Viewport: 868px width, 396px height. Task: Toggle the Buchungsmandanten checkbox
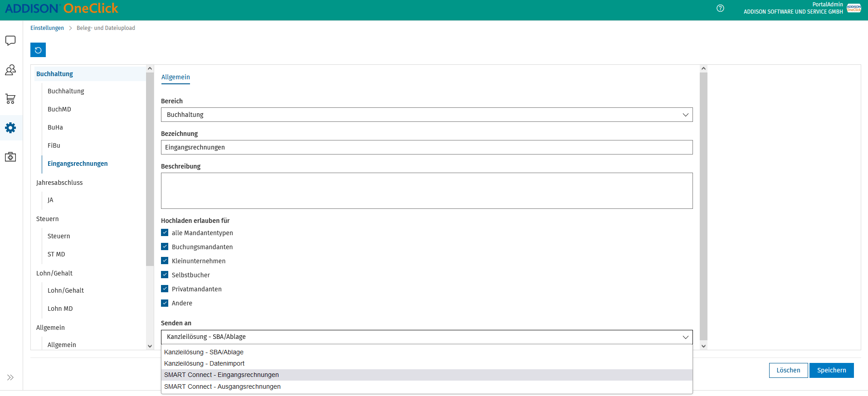165,246
